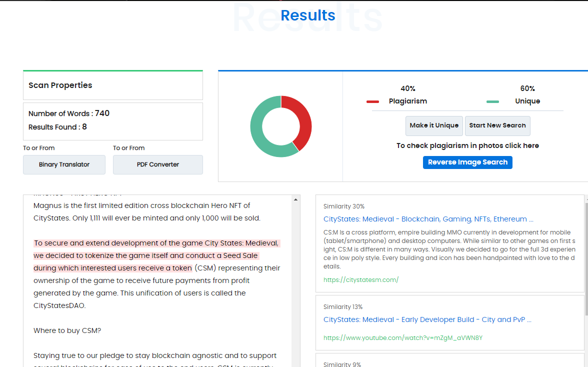Click the 'Similarity 13%' label
Image resolution: width=588 pixels, height=367 pixels.
coord(343,307)
